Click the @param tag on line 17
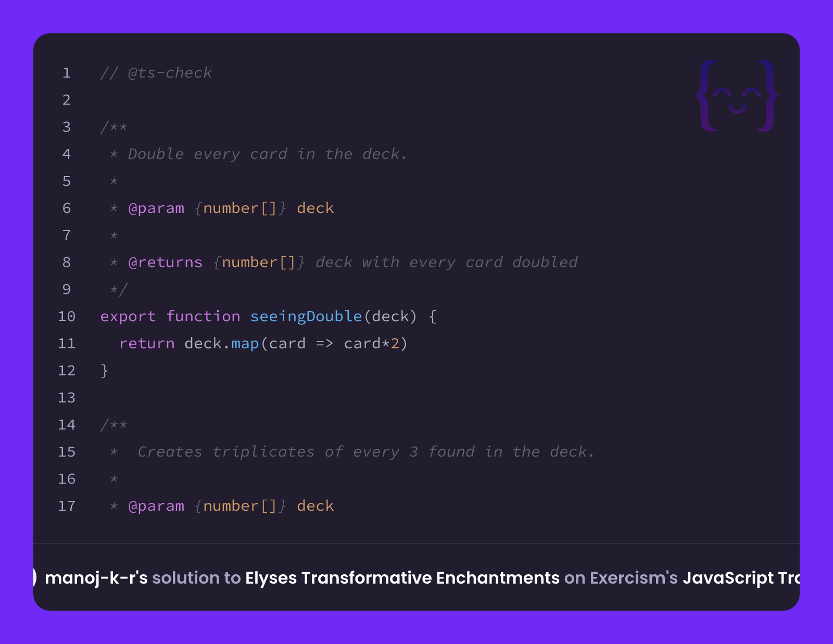This screenshot has width=833, height=644. [156, 506]
